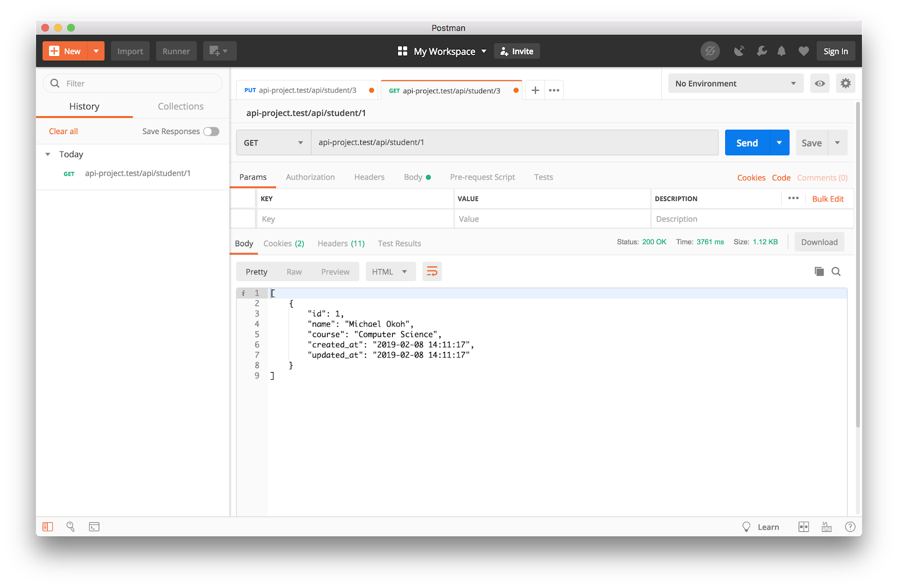Open the wrench settings icon

[762, 51]
